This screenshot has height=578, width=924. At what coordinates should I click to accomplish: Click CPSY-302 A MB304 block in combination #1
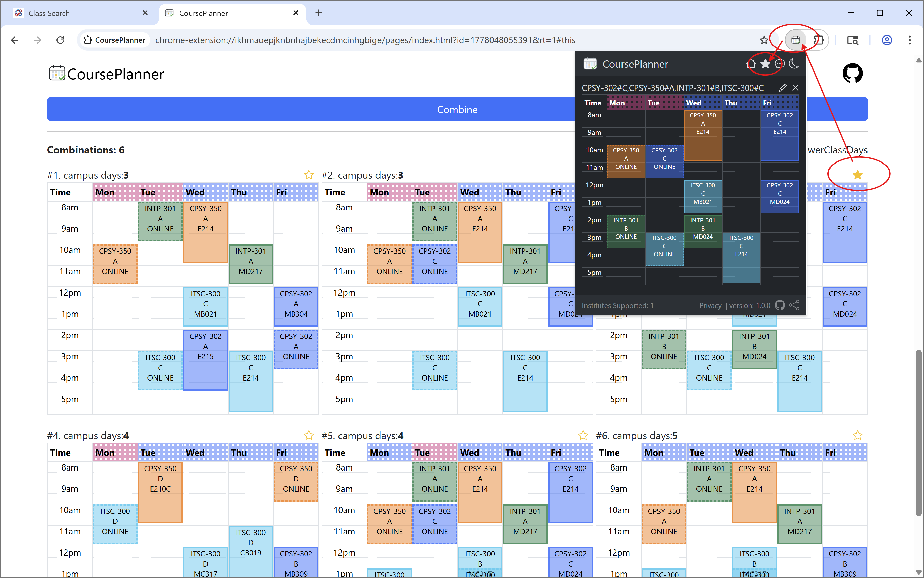coord(296,306)
